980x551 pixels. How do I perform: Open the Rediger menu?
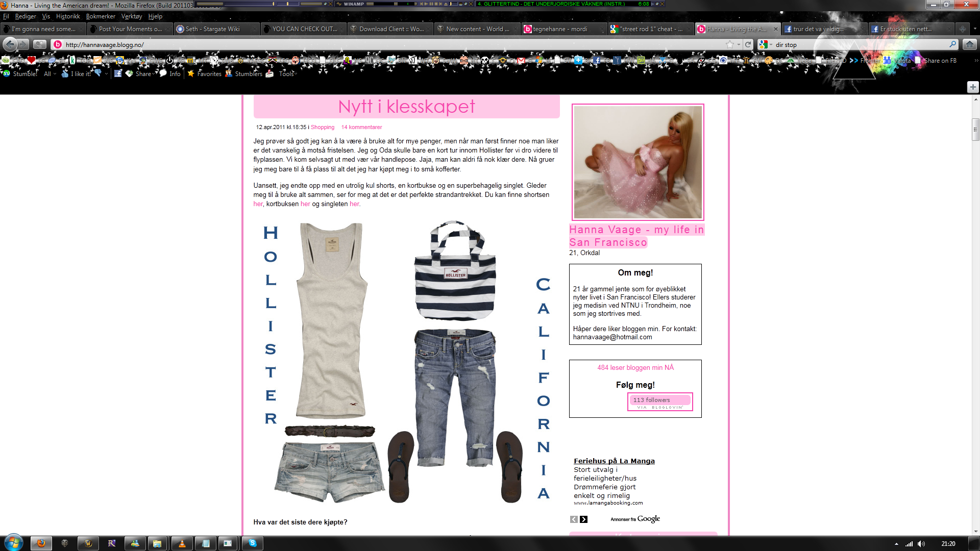coord(26,16)
